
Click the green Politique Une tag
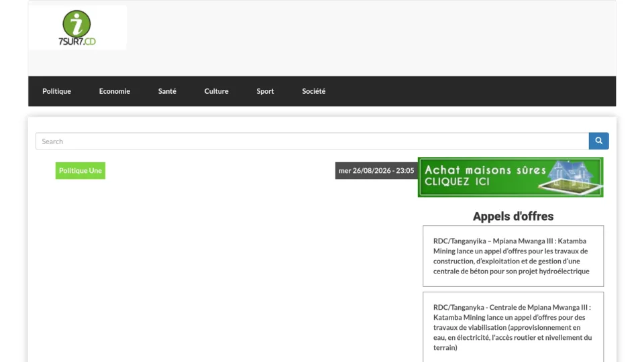tap(80, 170)
